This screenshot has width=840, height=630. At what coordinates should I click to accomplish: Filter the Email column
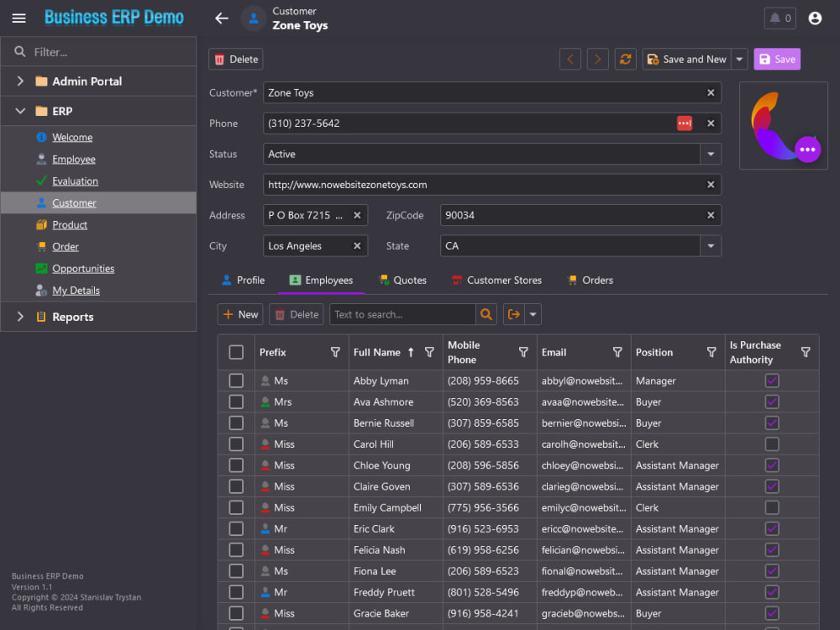pyautogui.click(x=617, y=352)
